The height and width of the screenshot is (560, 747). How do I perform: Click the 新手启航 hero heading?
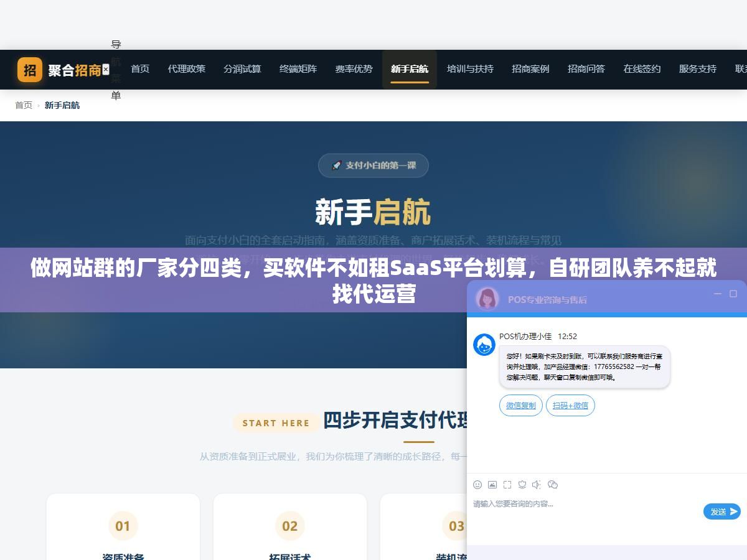pyautogui.click(x=373, y=212)
